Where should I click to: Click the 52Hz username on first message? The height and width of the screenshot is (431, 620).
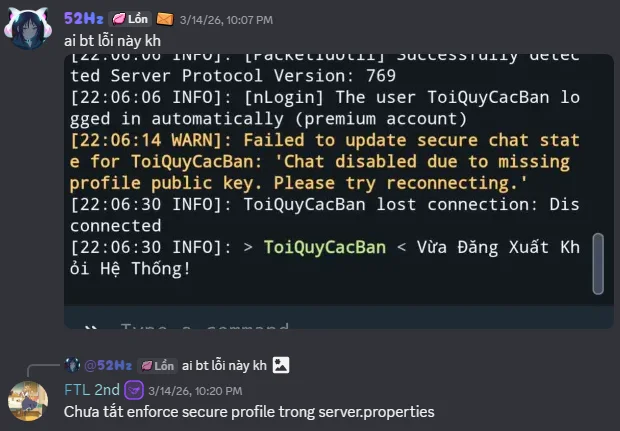[x=84, y=19]
